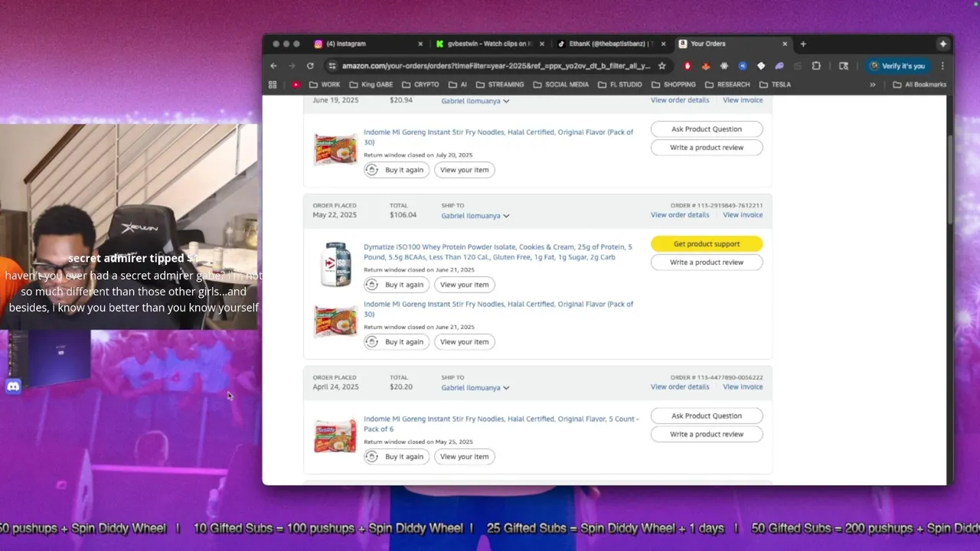The image size is (980, 551).
Task: Bookmark this page with the star icon
Action: 662,66
